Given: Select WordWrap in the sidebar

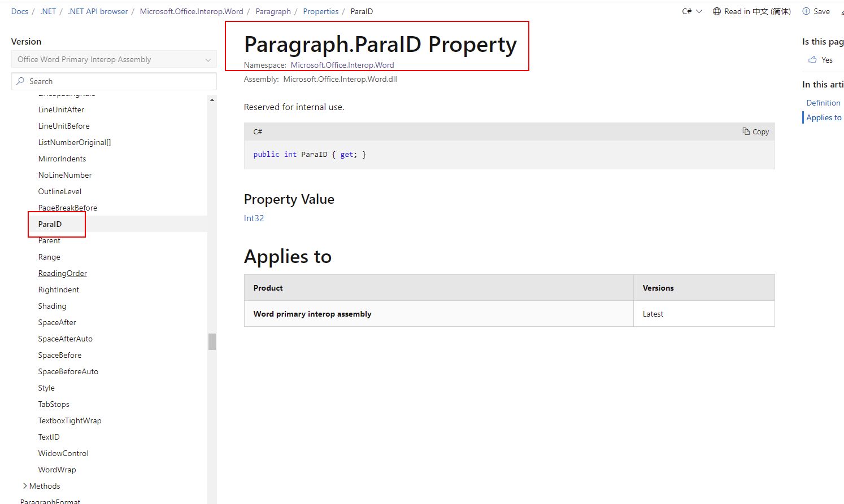Looking at the screenshot, I should (x=57, y=469).
